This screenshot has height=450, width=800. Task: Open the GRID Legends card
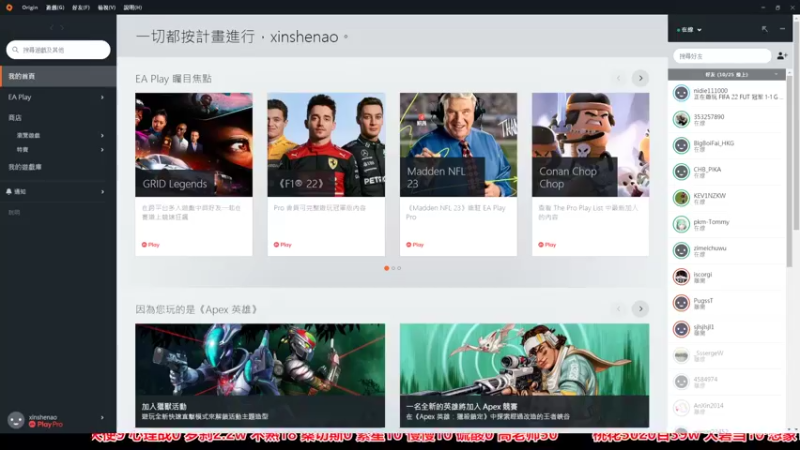point(194,174)
